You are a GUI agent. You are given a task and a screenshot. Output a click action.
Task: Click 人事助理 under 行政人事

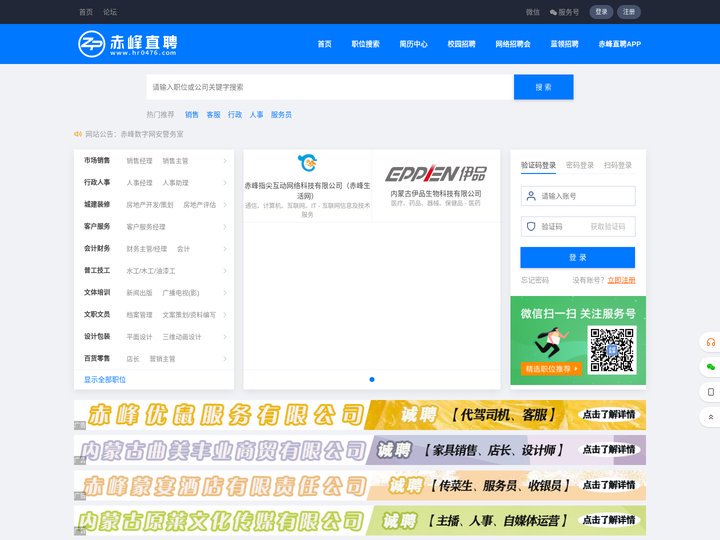click(x=175, y=183)
